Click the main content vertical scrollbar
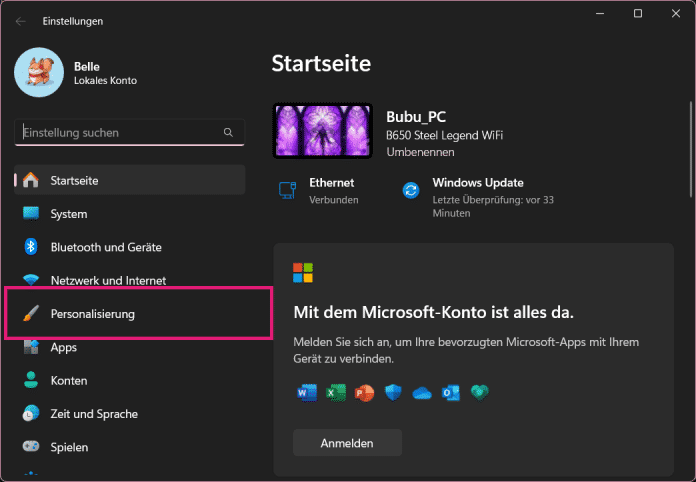Viewport: 696px width, 482px height. point(689,140)
